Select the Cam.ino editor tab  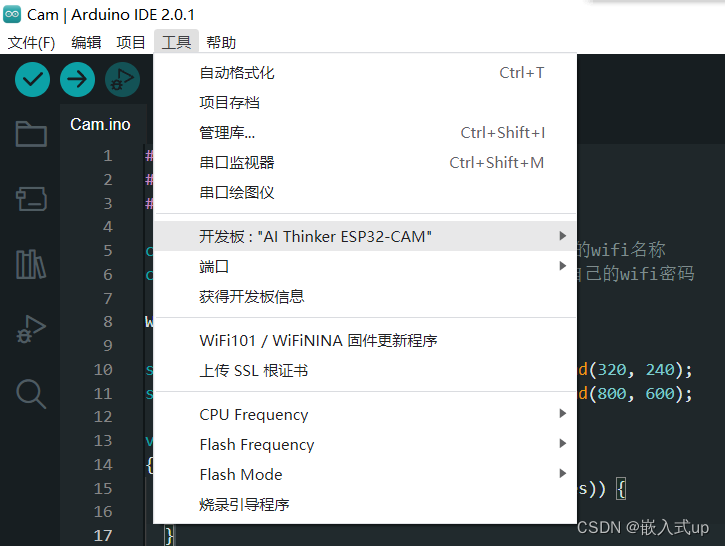[x=100, y=124]
